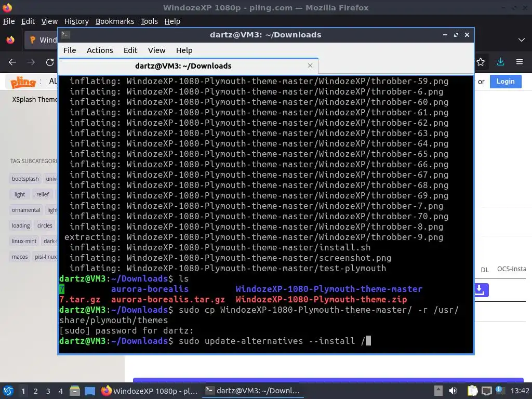Open Firefox Edit menu
This screenshot has width=532, height=399.
point(28,21)
